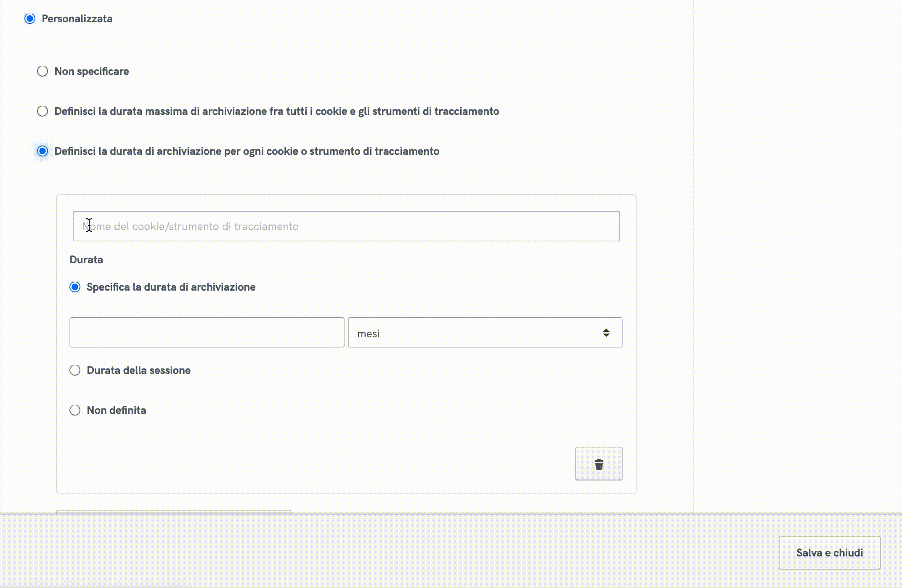Choose the Non definita radio button
902x588 pixels.
tap(75, 411)
